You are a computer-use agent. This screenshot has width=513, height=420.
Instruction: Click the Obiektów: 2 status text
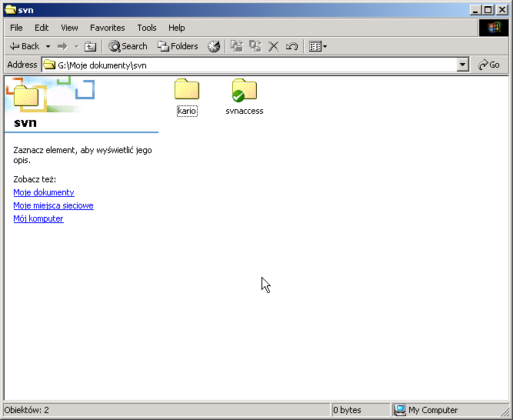coord(26,410)
